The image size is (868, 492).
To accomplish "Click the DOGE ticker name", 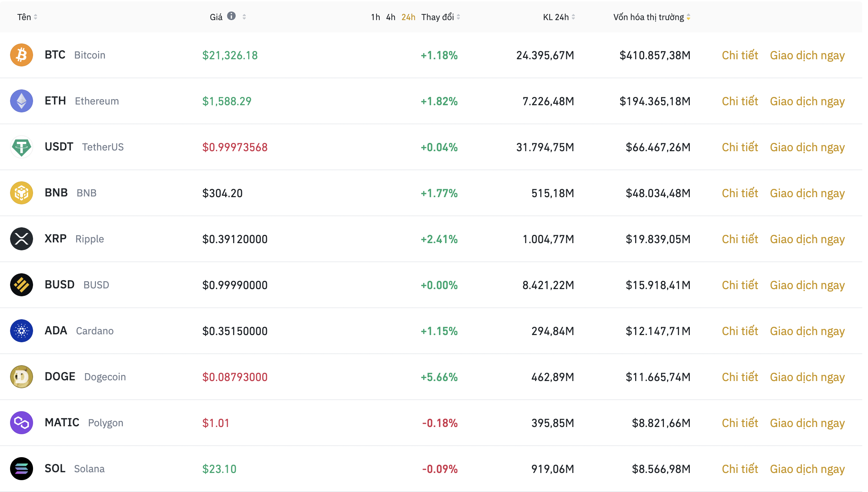I will pyautogui.click(x=60, y=377).
